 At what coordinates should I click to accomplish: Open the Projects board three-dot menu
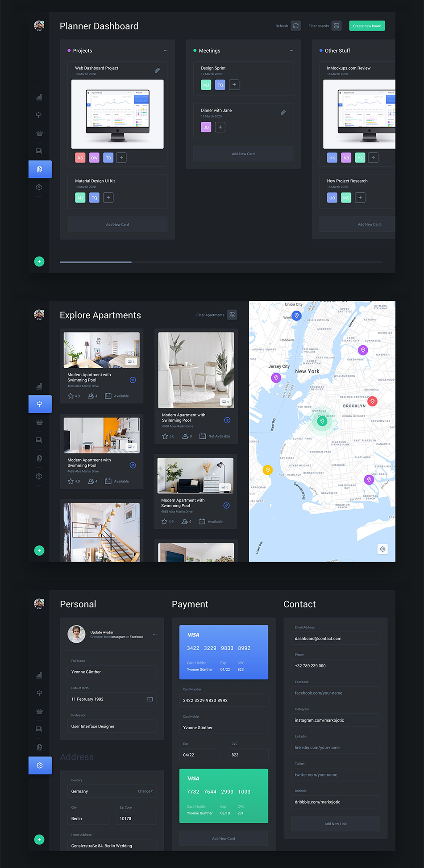[166, 51]
